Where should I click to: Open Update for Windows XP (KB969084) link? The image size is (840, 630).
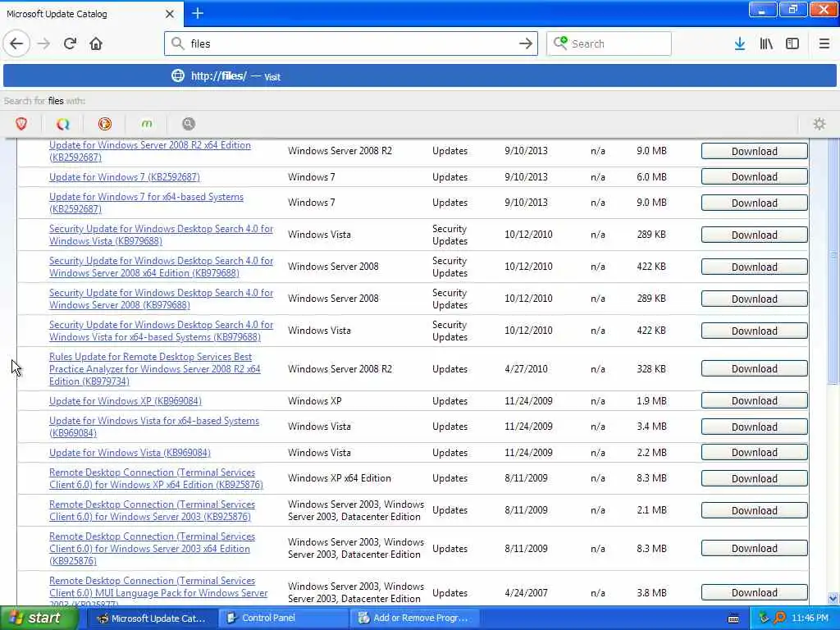(126, 400)
